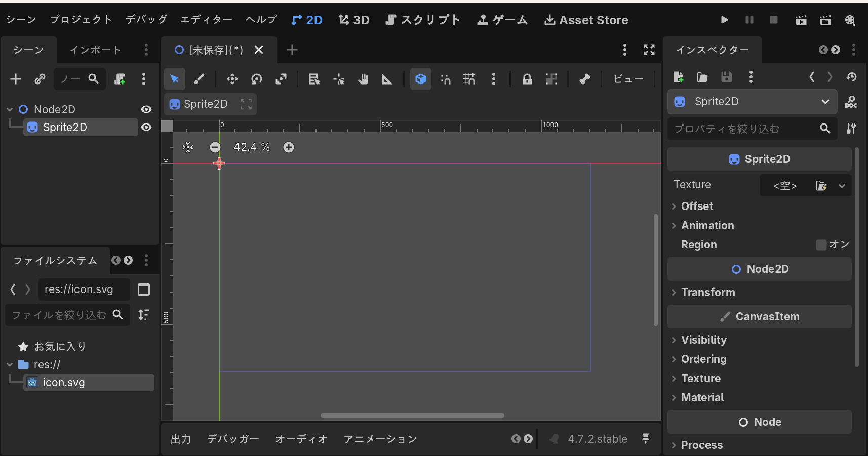Select the Select Mode arrow tool
The height and width of the screenshot is (456, 868).
[x=175, y=79]
